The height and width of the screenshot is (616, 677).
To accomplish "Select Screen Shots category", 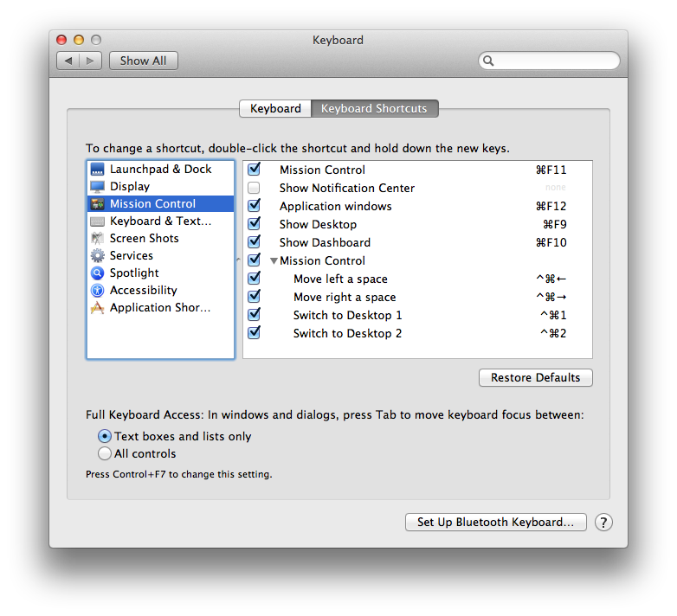I will click(161, 238).
